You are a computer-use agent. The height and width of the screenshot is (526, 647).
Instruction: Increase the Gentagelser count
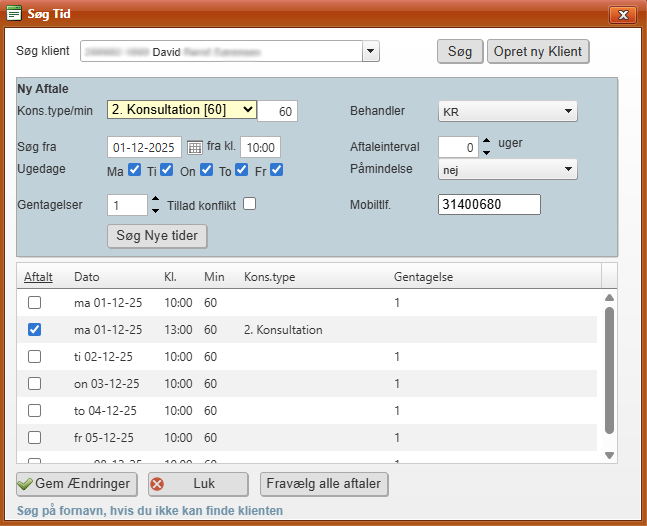click(155, 199)
